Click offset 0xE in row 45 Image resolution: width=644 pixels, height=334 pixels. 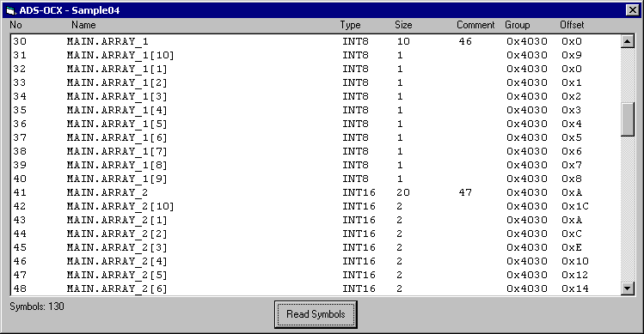pos(572,247)
